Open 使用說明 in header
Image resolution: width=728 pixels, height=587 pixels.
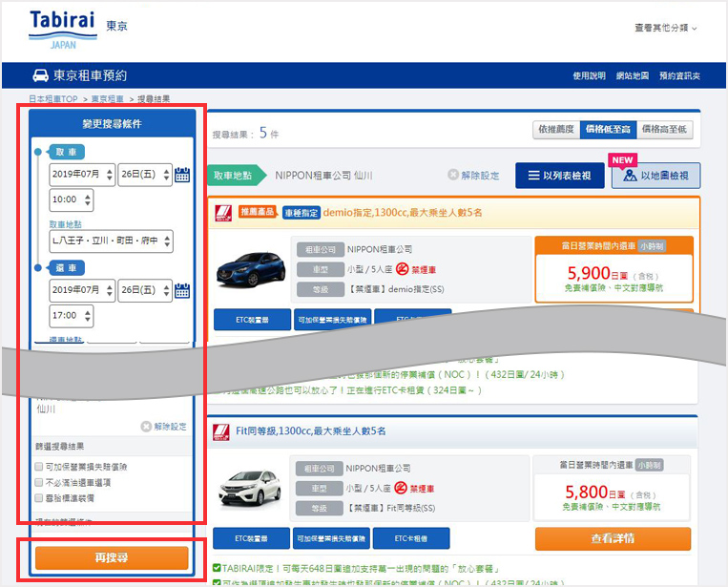[x=590, y=75]
